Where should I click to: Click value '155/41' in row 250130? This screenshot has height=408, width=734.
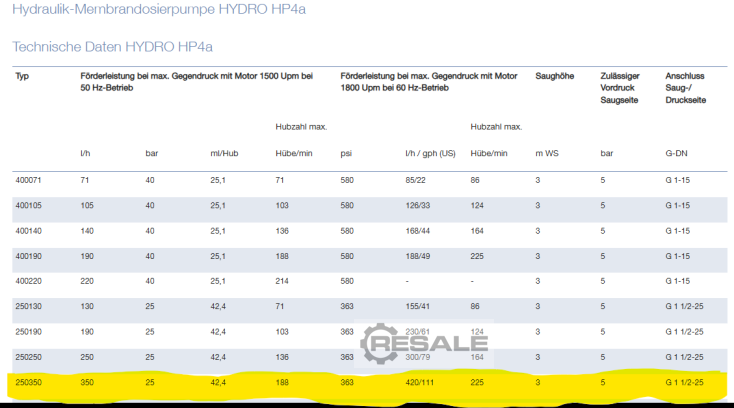pos(418,306)
